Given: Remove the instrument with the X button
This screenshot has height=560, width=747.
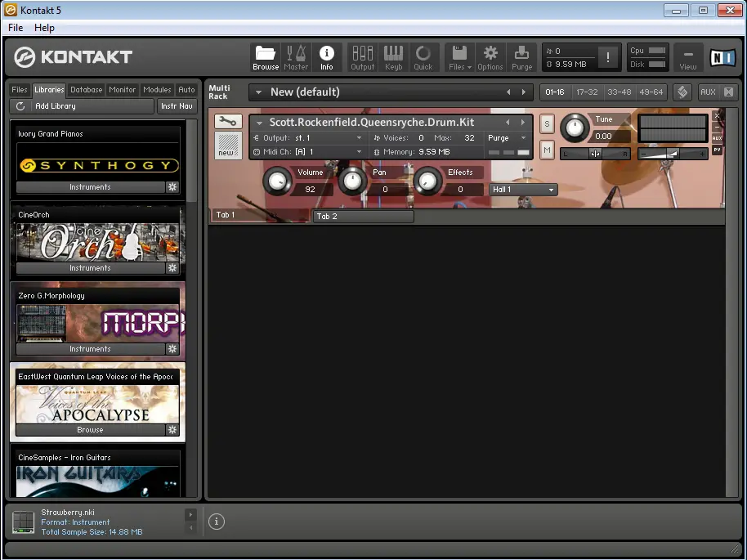Looking at the screenshot, I should pyautogui.click(x=717, y=116).
